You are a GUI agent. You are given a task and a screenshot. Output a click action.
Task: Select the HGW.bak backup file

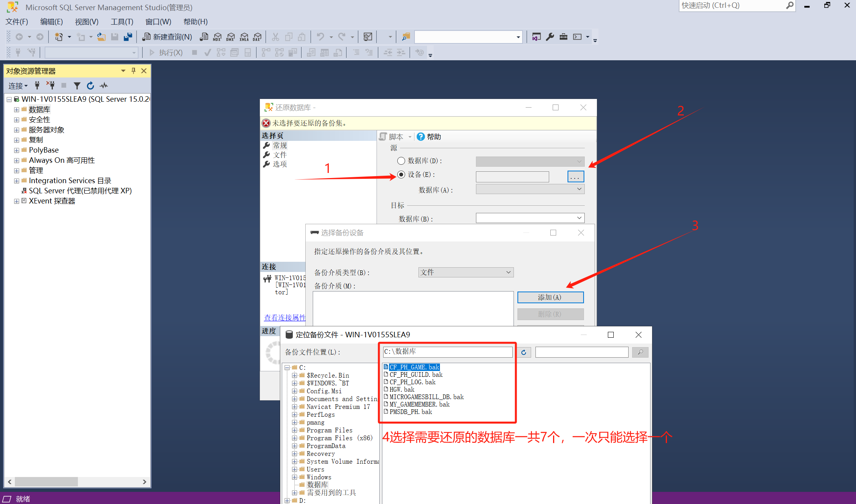click(402, 389)
